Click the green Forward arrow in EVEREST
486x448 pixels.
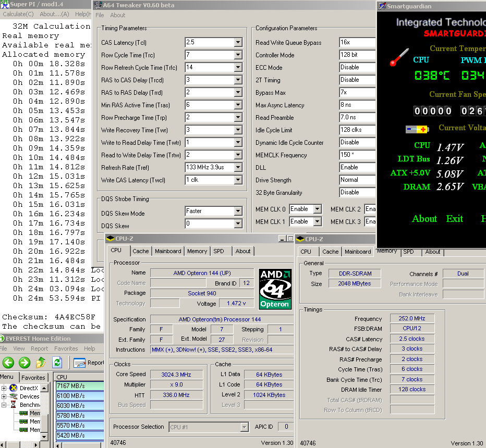pos(25,363)
